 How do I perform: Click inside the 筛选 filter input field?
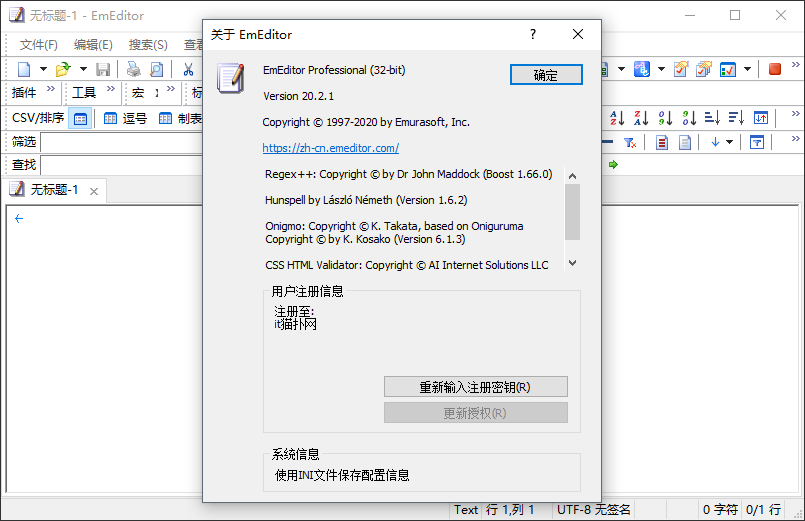pos(122,142)
